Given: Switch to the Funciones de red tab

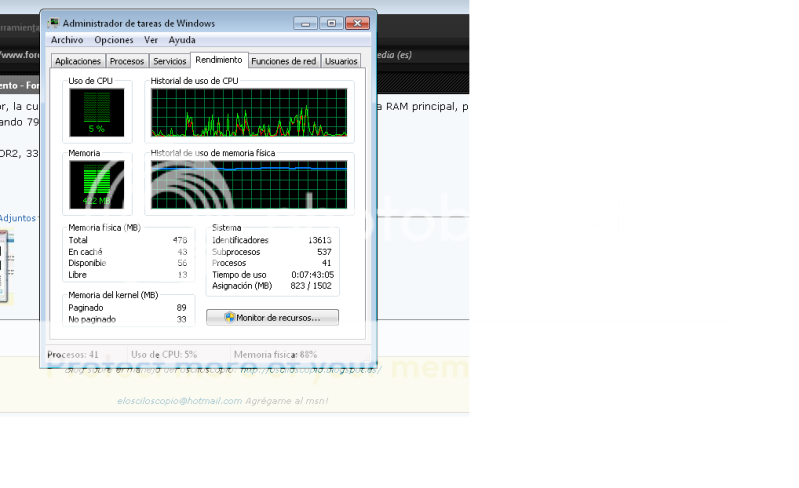Looking at the screenshot, I should 284,61.
